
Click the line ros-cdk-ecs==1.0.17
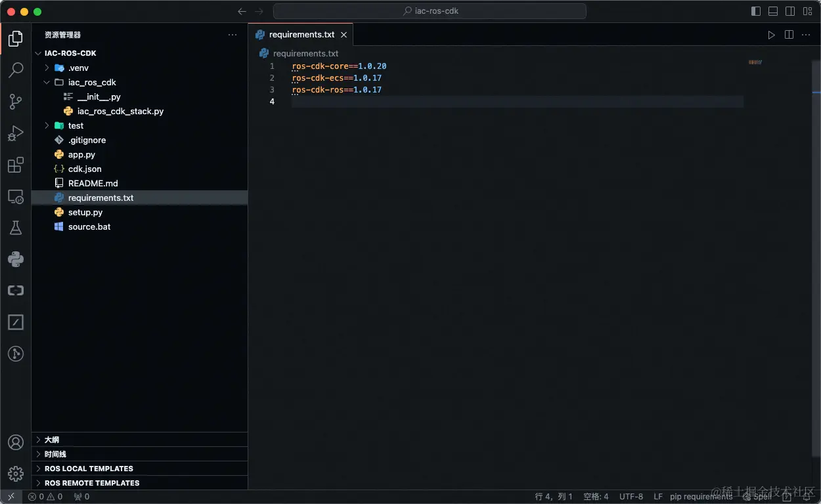[336, 78]
